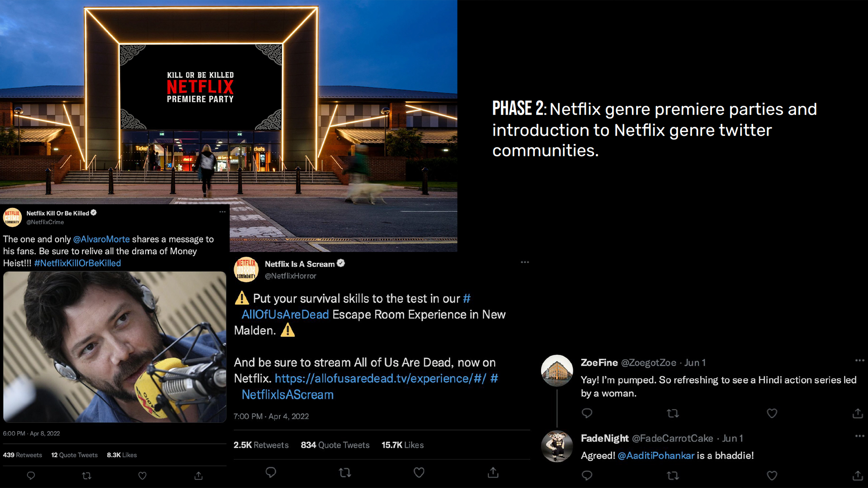Reply to the Netflix Kill Or Be Killed tweet
The height and width of the screenshot is (488, 868).
31,475
